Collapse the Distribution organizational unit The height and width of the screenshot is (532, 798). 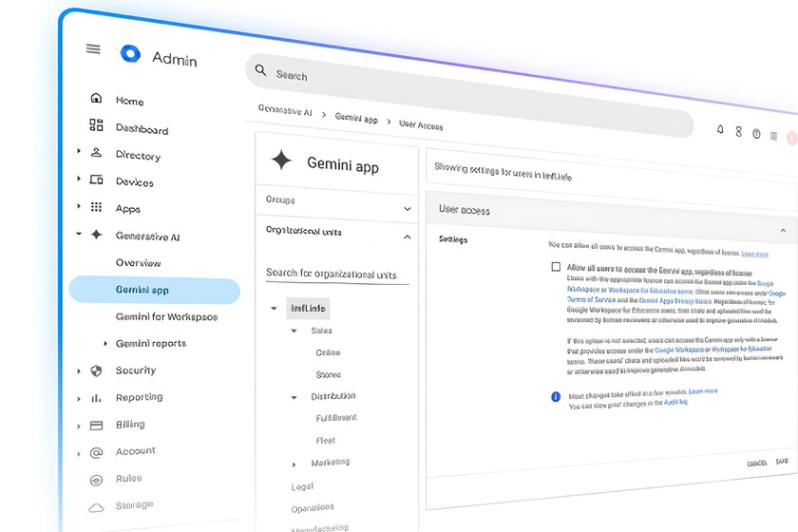pos(294,397)
